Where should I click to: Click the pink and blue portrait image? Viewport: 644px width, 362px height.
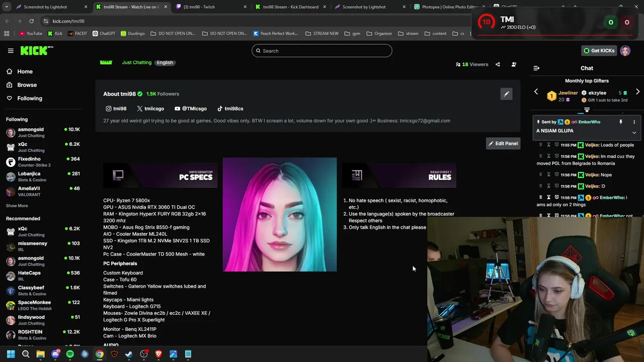[280, 215]
